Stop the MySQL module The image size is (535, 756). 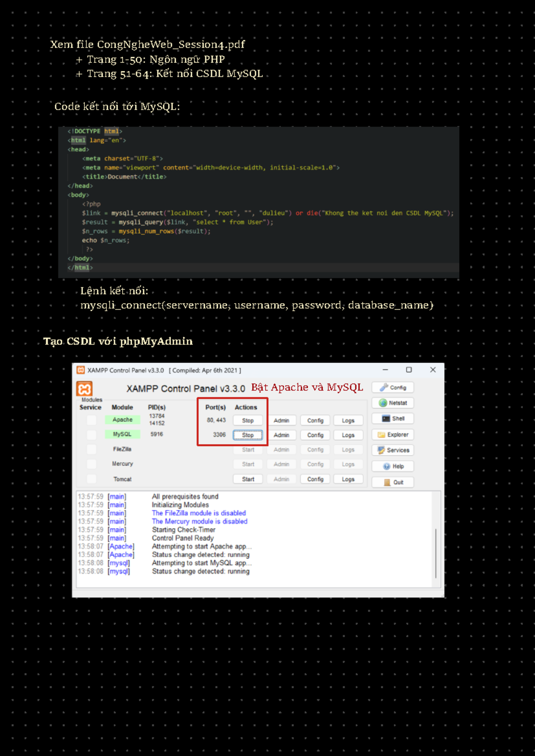248,435
